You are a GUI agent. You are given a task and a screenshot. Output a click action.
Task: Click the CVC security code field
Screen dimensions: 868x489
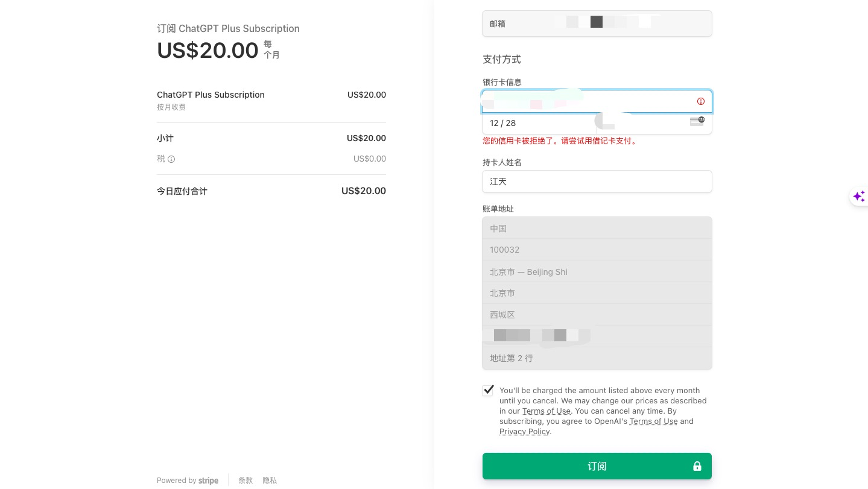pyautogui.click(x=654, y=123)
